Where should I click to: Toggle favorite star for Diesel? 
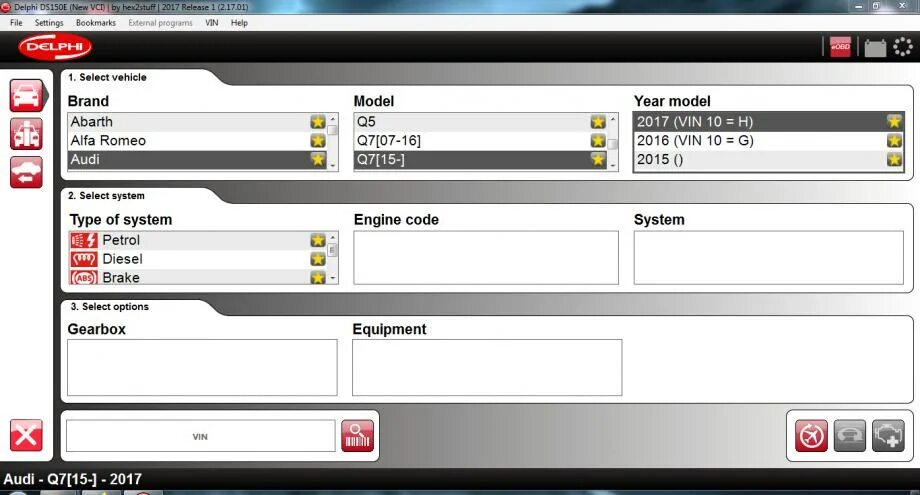pos(317,259)
